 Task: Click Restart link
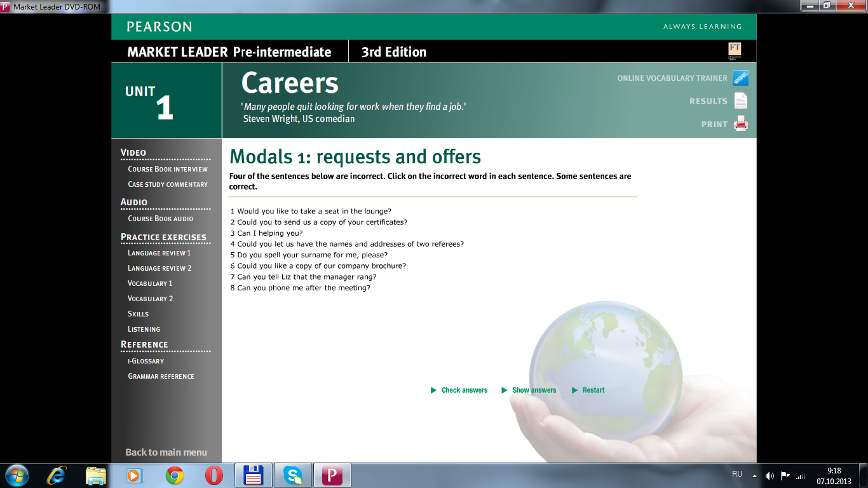593,390
